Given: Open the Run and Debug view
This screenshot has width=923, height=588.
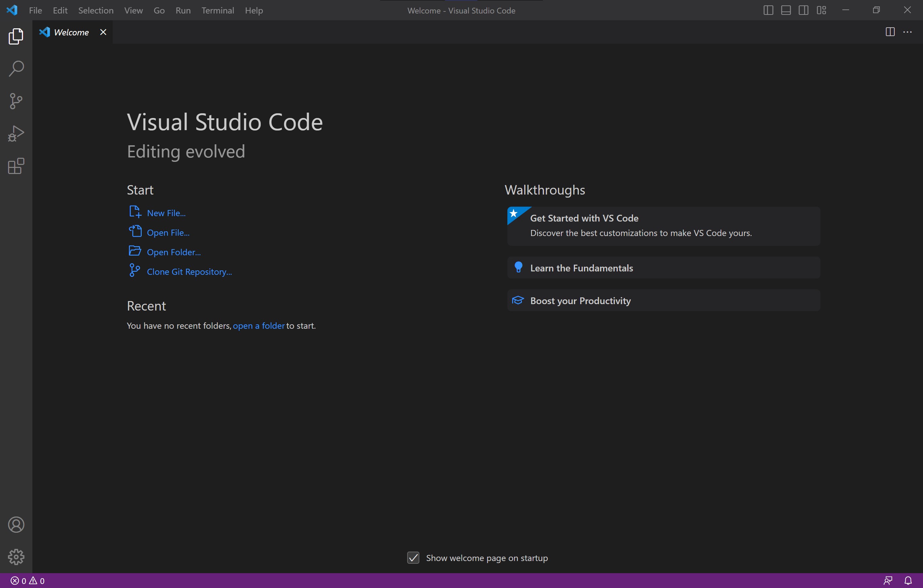Looking at the screenshot, I should pos(16,134).
